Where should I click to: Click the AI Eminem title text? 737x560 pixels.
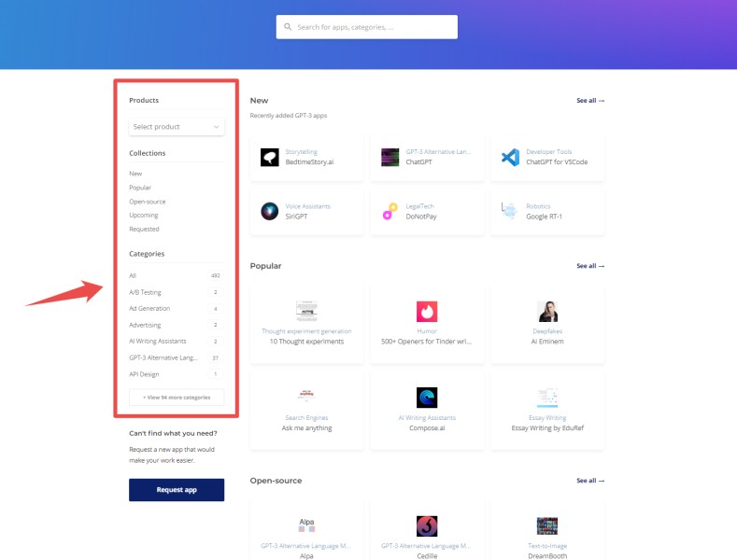[x=547, y=342]
